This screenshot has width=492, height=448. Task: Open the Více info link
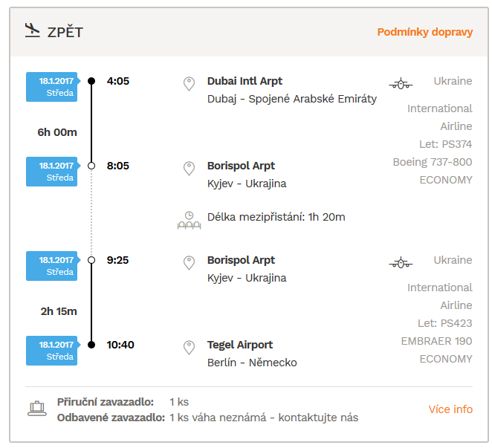(x=450, y=409)
